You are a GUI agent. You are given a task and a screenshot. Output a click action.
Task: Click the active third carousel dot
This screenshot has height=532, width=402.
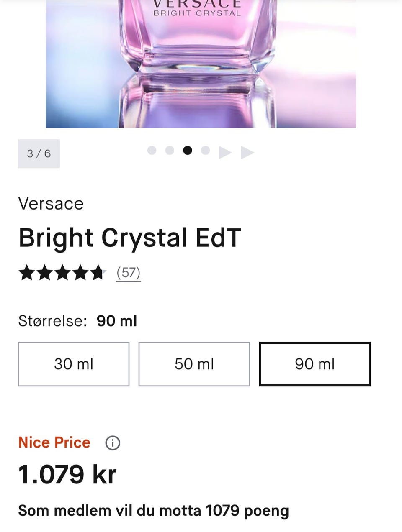[188, 150]
